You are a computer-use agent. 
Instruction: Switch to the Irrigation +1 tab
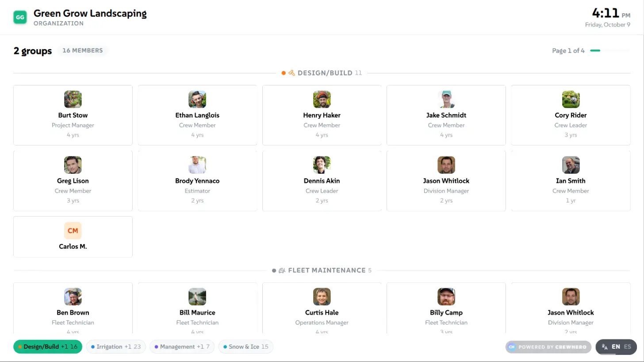(x=116, y=347)
